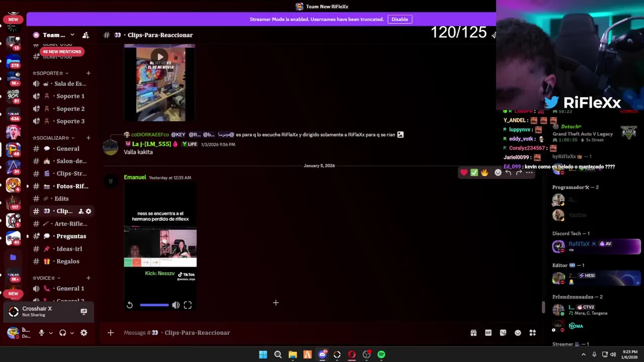
Task: Mute the microphone in user panel
Action: click(x=42, y=333)
